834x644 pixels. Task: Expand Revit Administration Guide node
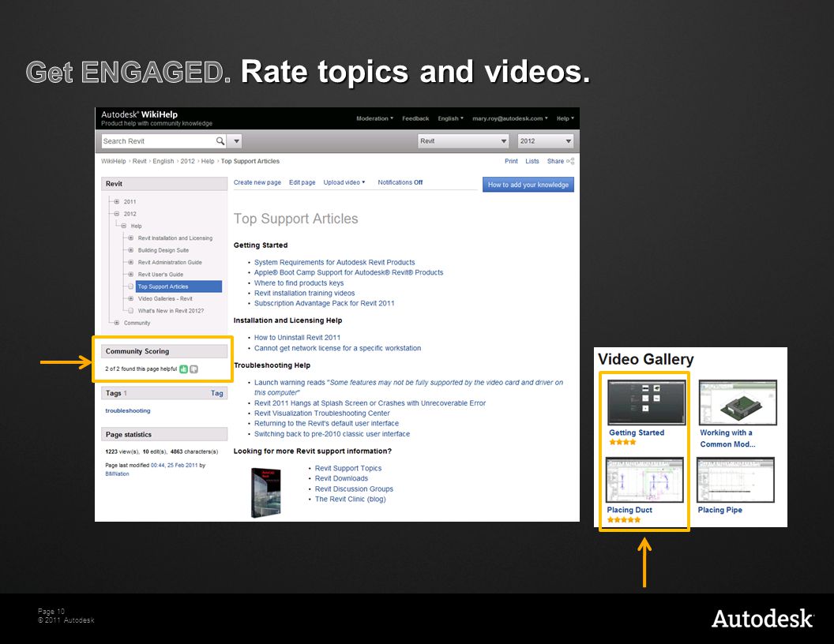[x=130, y=263]
